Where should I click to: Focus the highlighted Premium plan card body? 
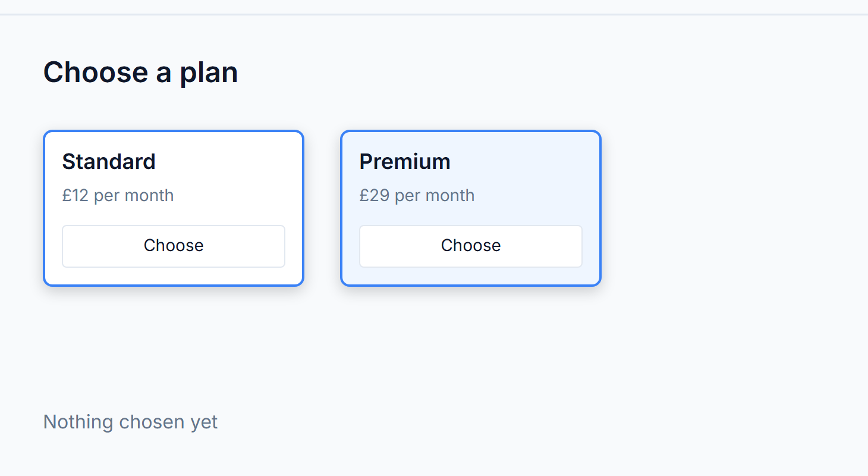point(471,208)
